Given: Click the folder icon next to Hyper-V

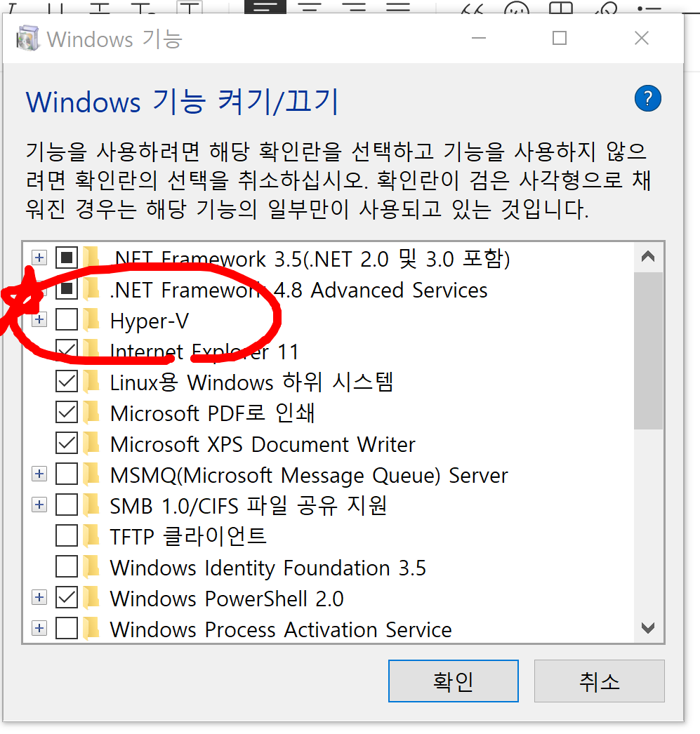Looking at the screenshot, I should pos(91,320).
